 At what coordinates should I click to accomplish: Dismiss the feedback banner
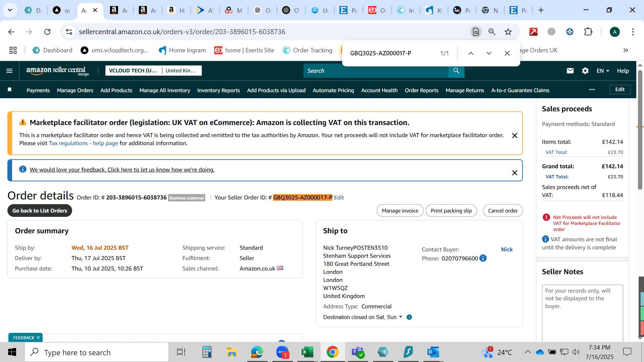[515, 173]
